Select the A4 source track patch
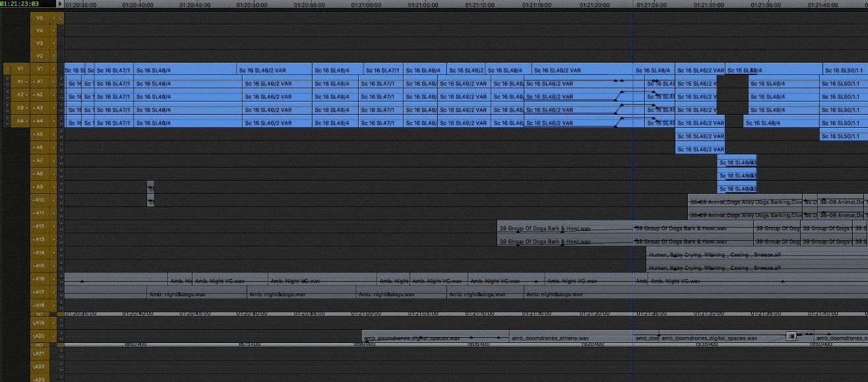 tap(20, 121)
